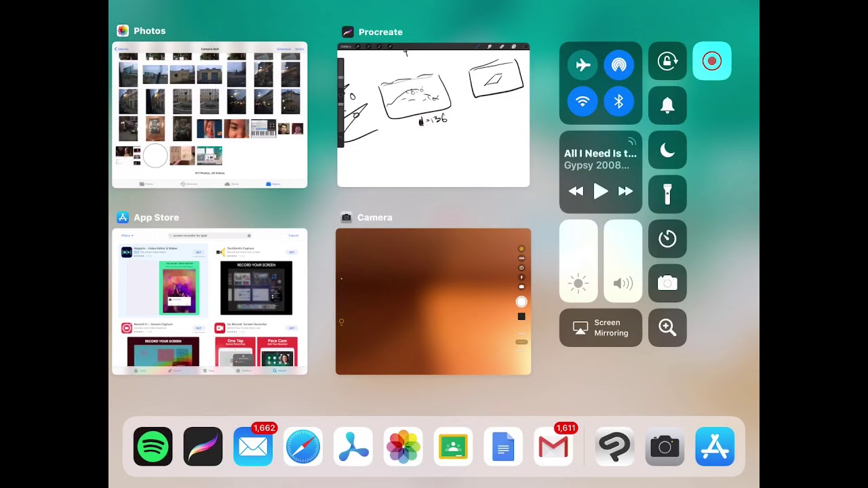Toggle Airplane Mode
The height and width of the screenshot is (488, 868).
click(x=583, y=65)
